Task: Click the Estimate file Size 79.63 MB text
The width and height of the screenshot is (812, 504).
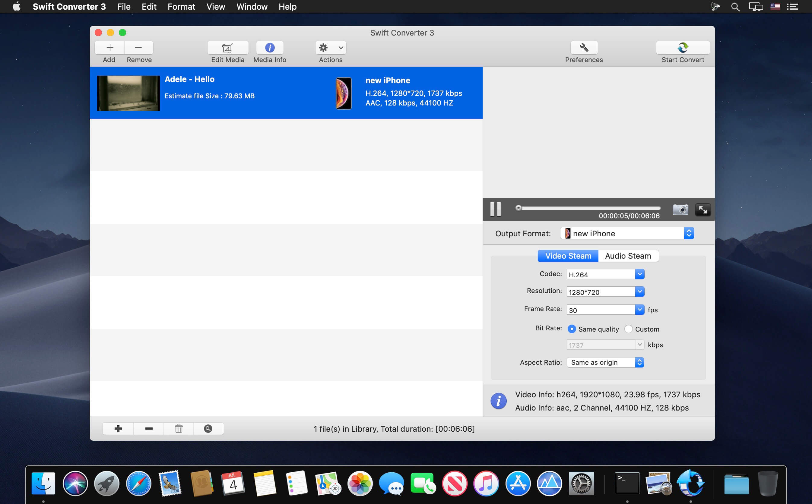Action: click(209, 96)
